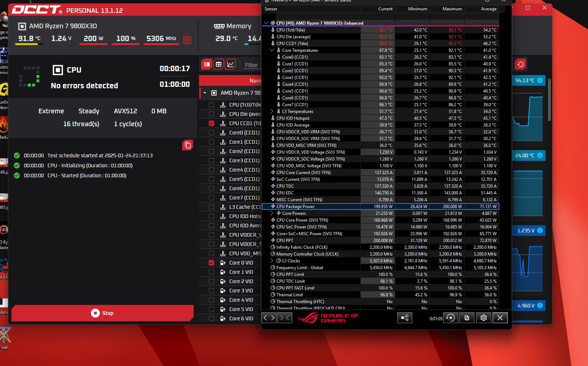Click the green check beside Test schedule started
The image size is (588, 366).
coord(17,155)
